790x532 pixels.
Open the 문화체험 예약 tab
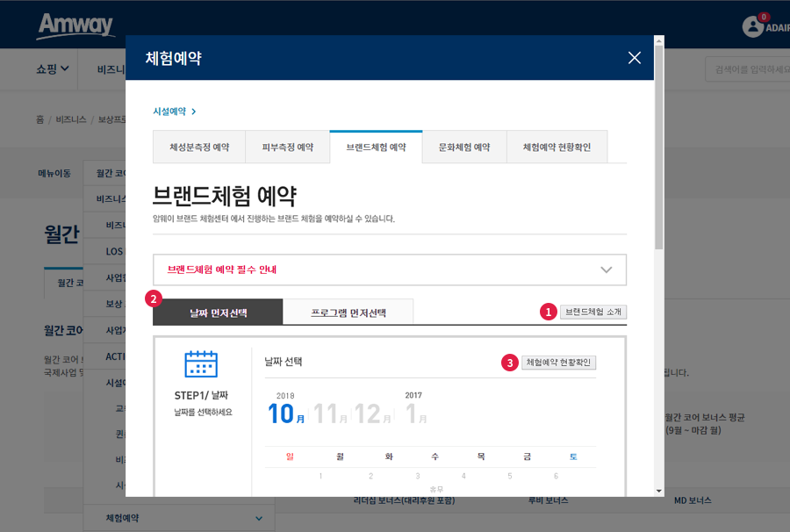[464, 147]
